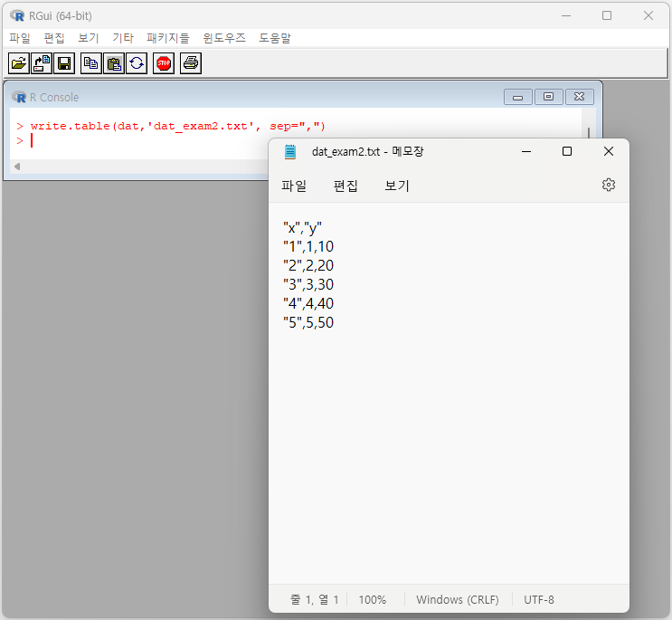Click the line "1",1,10 in Notepad
Image resolution: width=672 pixels, height=620 pixels.
click(x=308, y=246)
